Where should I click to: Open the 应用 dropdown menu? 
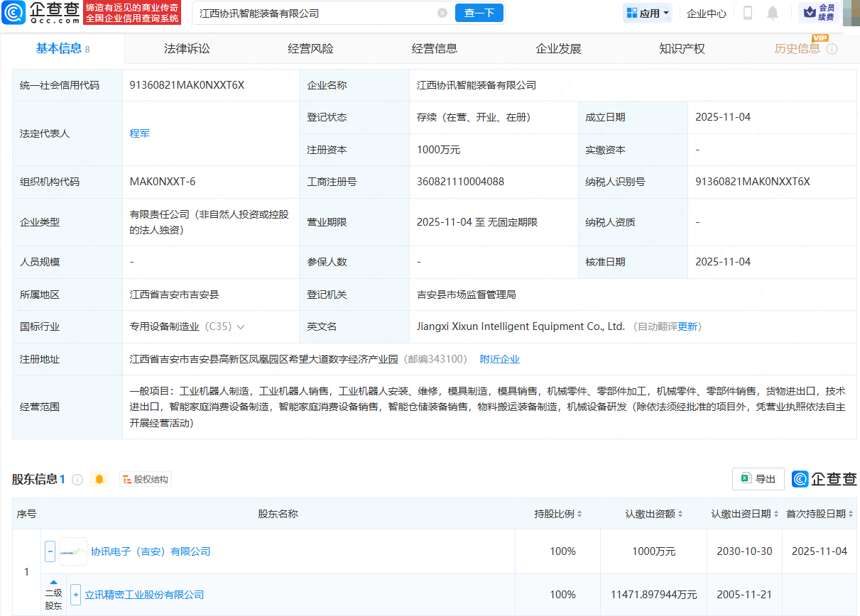647,13
